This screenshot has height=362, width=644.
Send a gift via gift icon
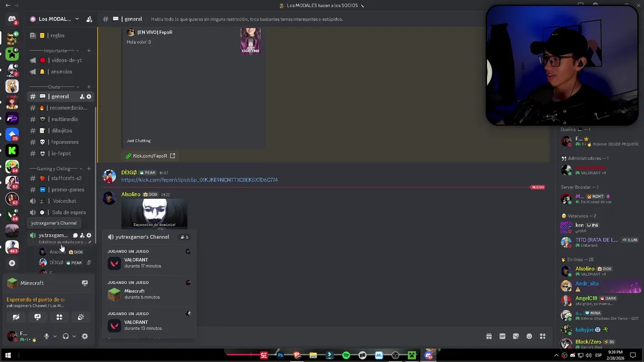click(489, 336)
